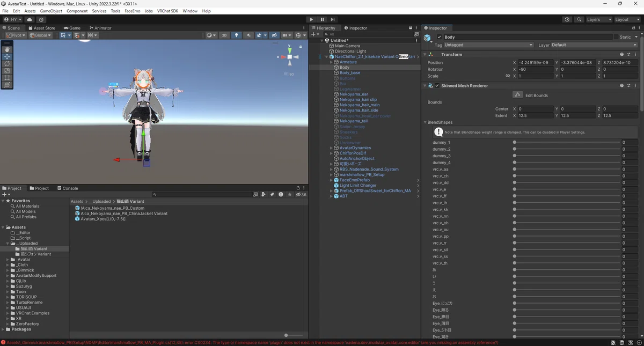This screenshot has height=346, width=644.
Task: Toggle the Body active checkbox
Action: (439, 37)
